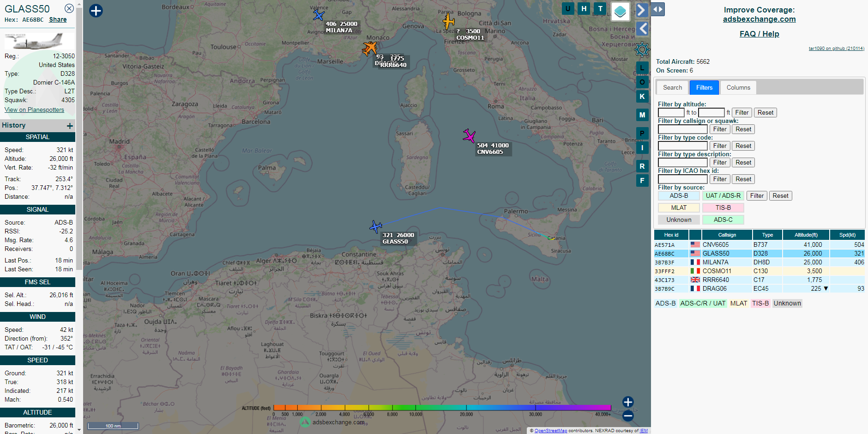The width and height of the screenshot is (868, 434).
Task: Select the MILAN7A table row
Action: click(759, 262)
